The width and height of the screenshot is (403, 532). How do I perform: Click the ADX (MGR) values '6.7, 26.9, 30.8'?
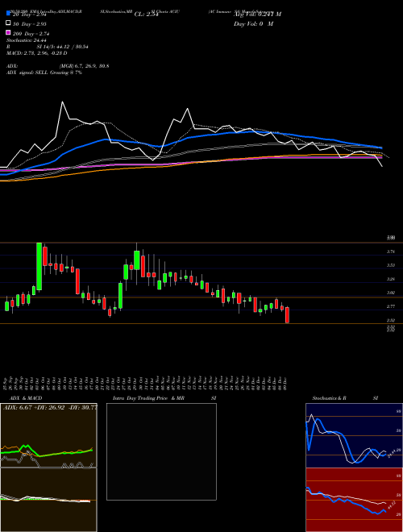92,66
